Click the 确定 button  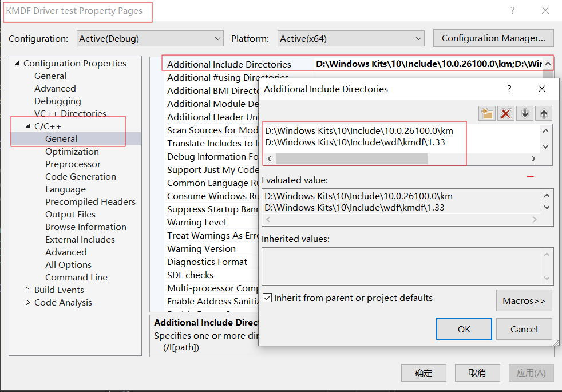point(424,373)
